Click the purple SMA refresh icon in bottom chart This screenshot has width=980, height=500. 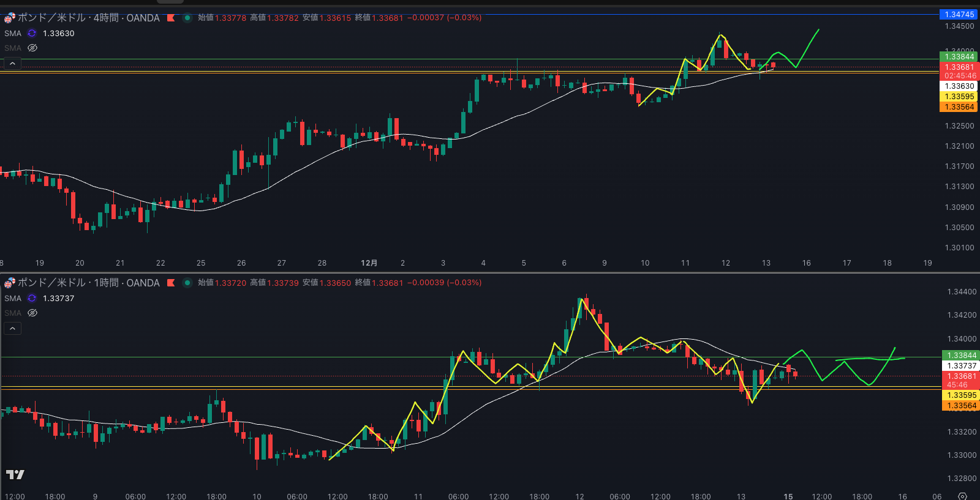tap(32, 299)
